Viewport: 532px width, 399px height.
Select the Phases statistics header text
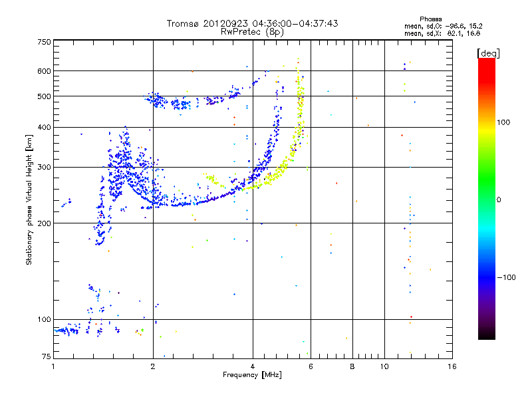pyautogui.click(x=430, y=19)
